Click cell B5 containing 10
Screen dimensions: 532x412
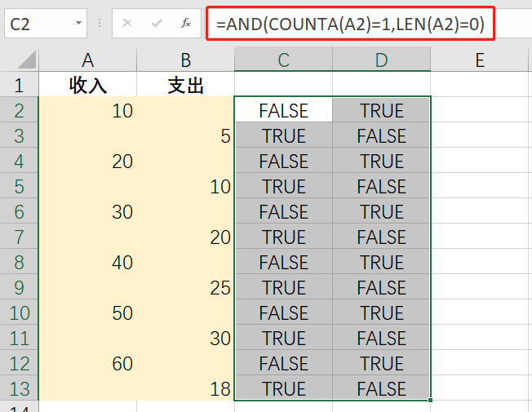point(185,186)
